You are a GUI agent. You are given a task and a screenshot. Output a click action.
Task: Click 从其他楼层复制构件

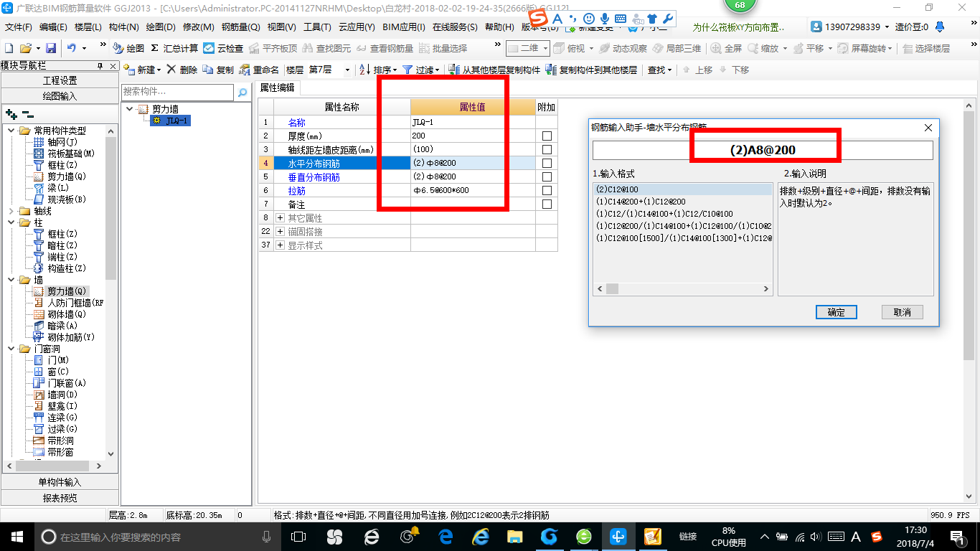coord(494,70)
